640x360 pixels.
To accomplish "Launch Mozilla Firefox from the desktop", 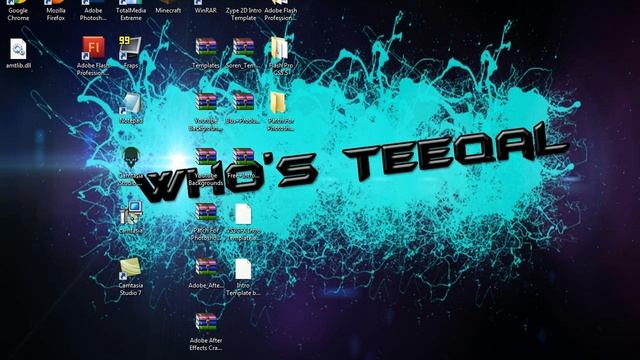I will (56, 10).
